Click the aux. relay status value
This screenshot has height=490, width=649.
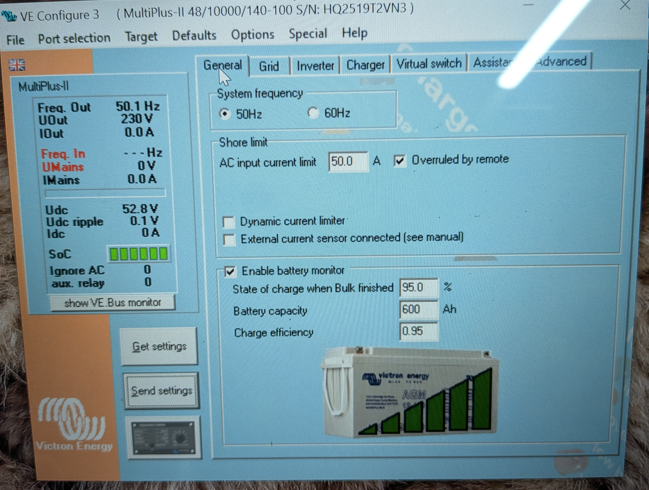click(x=148, y=282)
